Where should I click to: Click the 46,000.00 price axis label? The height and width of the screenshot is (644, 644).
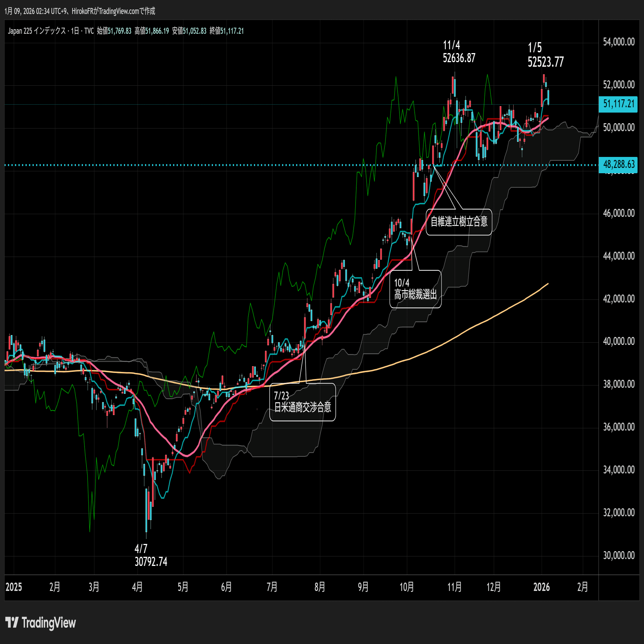(619, 213)
